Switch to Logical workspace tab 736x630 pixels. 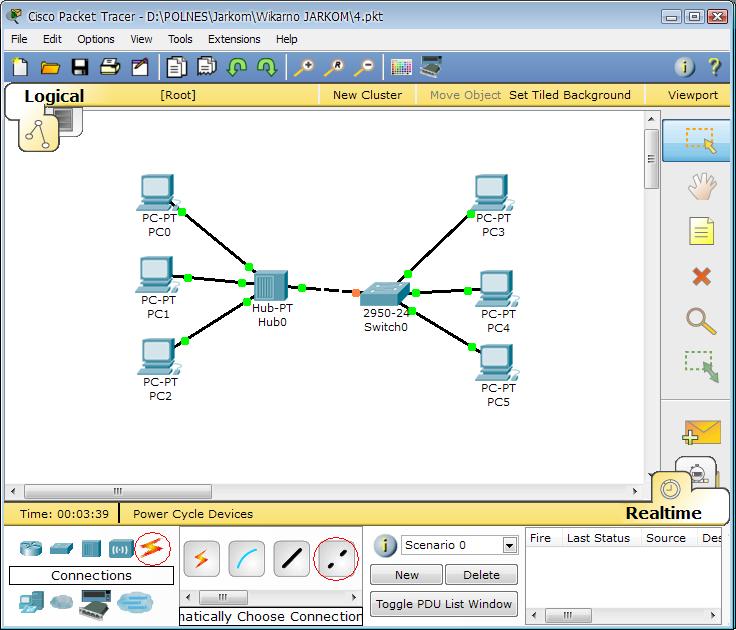(x=54, y=96)
